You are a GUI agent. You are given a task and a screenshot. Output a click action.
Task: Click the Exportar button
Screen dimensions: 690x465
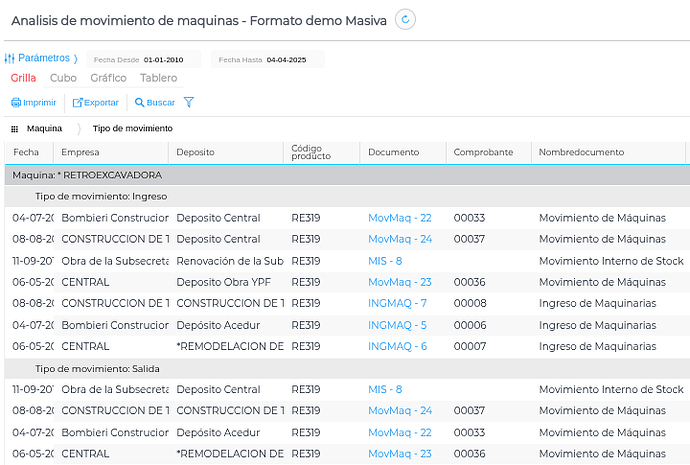95,103
